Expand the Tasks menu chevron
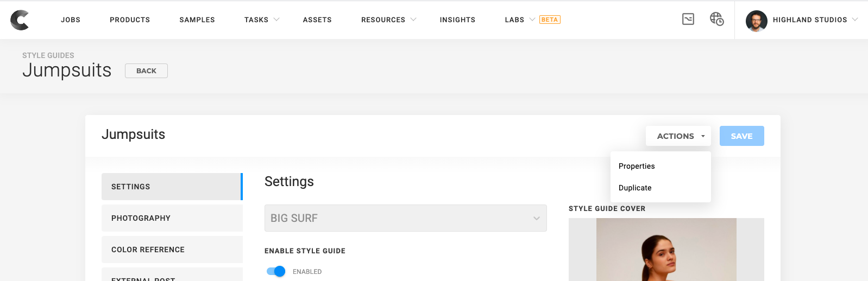The image size is (868, 281). (x=276, y=20)
